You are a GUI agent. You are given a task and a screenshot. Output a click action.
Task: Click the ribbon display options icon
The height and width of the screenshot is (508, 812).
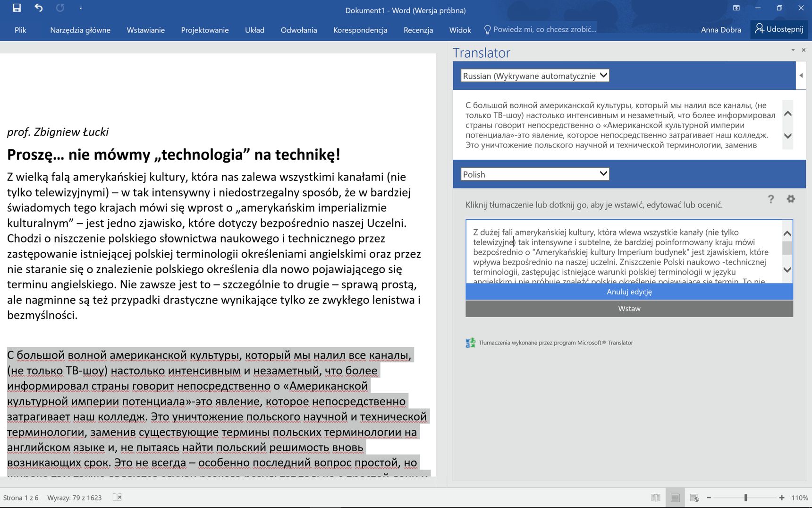coord(736,8)
